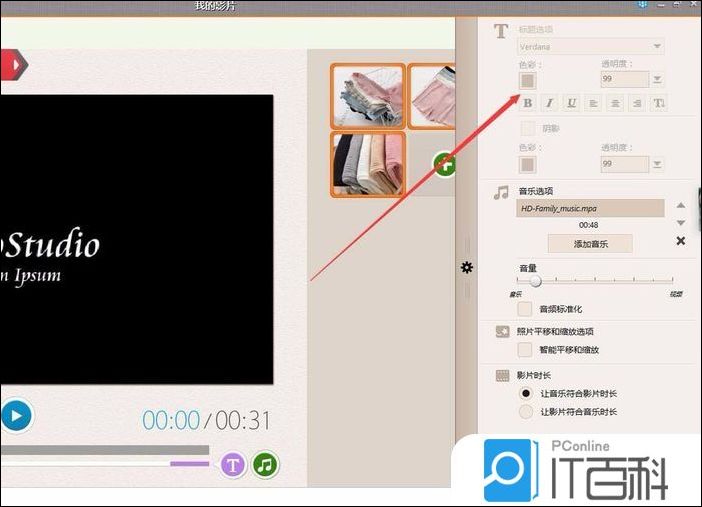Click the large T title options icon
This screenshot has height=507, width=702.
(501, 31)
